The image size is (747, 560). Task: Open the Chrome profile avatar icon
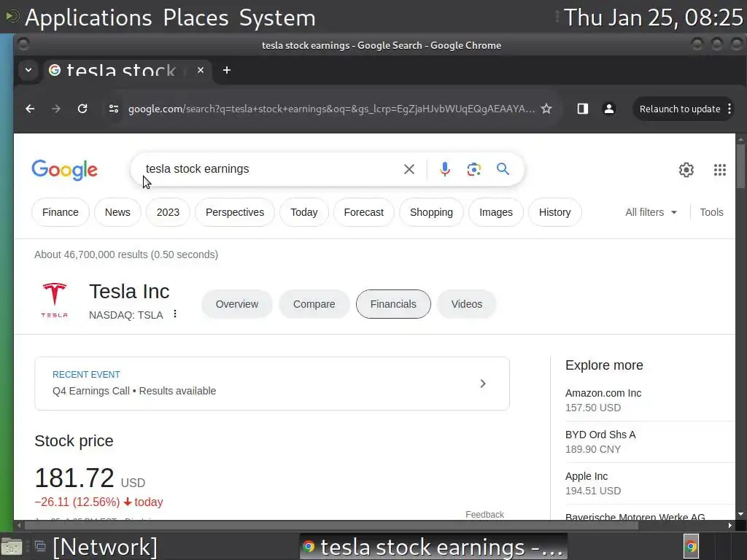point(609,109)
